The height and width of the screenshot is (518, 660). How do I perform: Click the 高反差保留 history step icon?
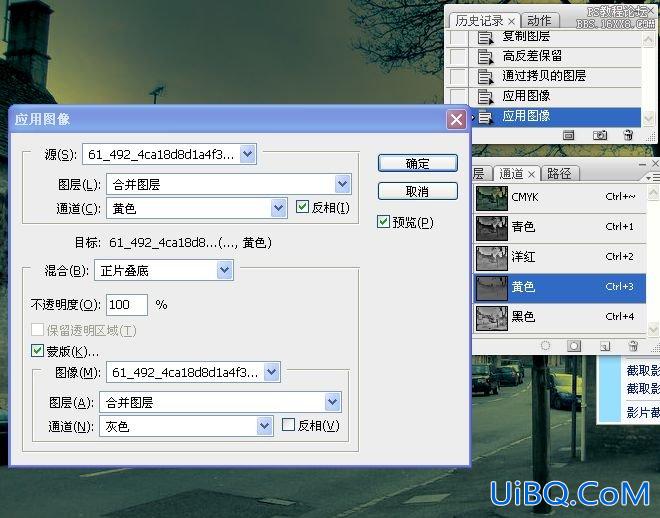pos(485,56)
